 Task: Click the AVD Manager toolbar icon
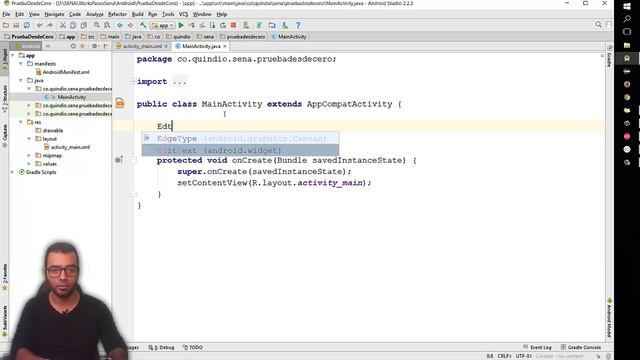[246, 25]
